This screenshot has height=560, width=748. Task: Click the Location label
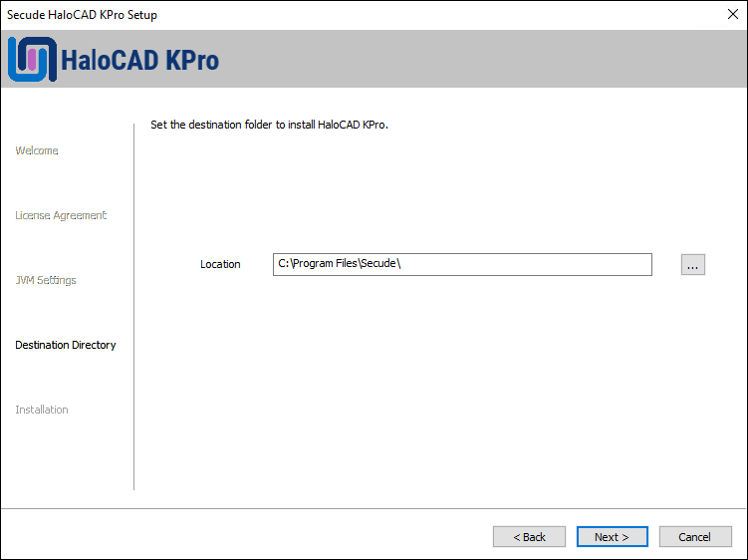[220, 264]
